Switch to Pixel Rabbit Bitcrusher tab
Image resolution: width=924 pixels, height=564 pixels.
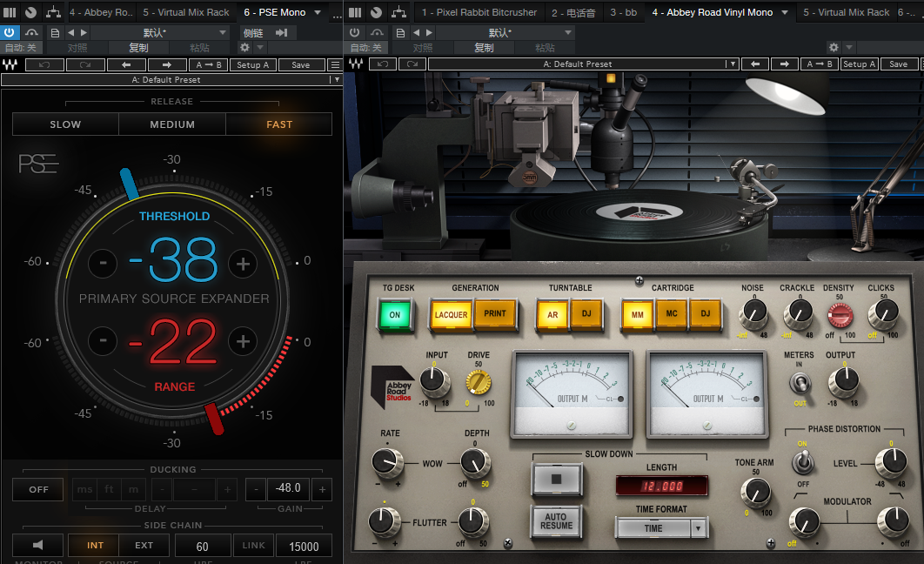point(479,12)
